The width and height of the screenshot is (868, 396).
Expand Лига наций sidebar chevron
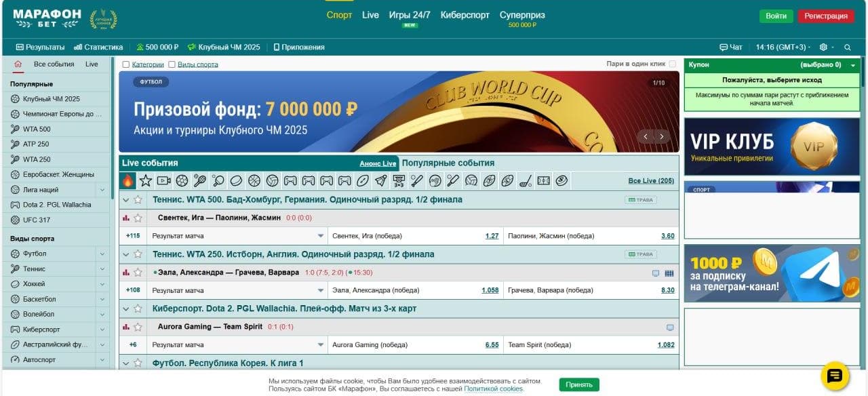tap(102, 190)
